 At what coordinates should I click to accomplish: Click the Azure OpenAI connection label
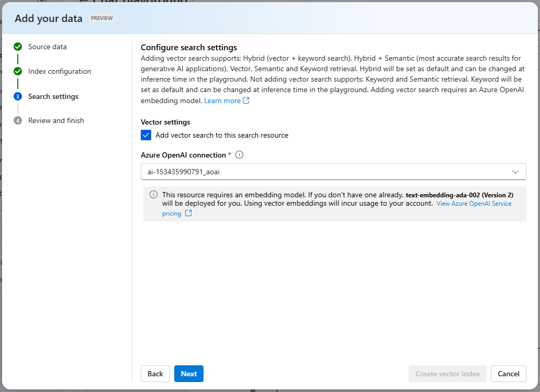(183, 155)
